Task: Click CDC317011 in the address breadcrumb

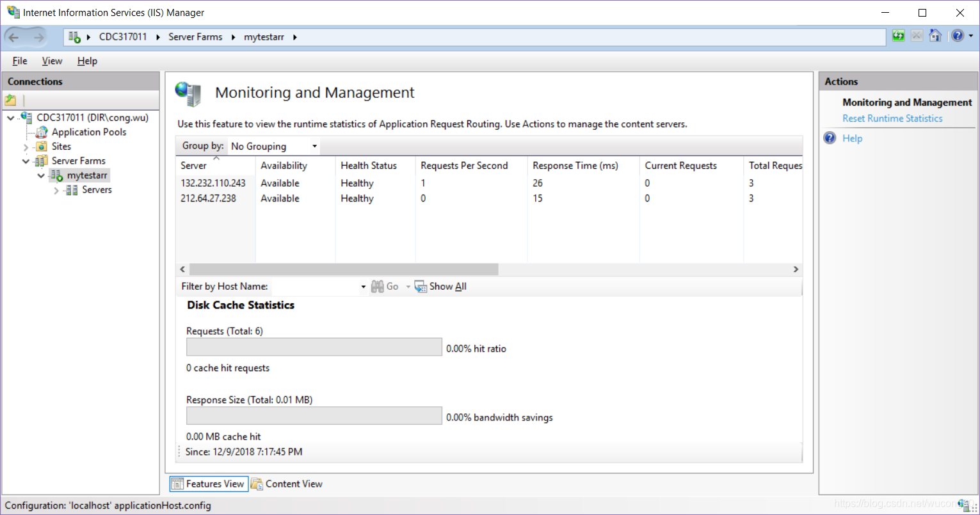Action: pos(123,37)
